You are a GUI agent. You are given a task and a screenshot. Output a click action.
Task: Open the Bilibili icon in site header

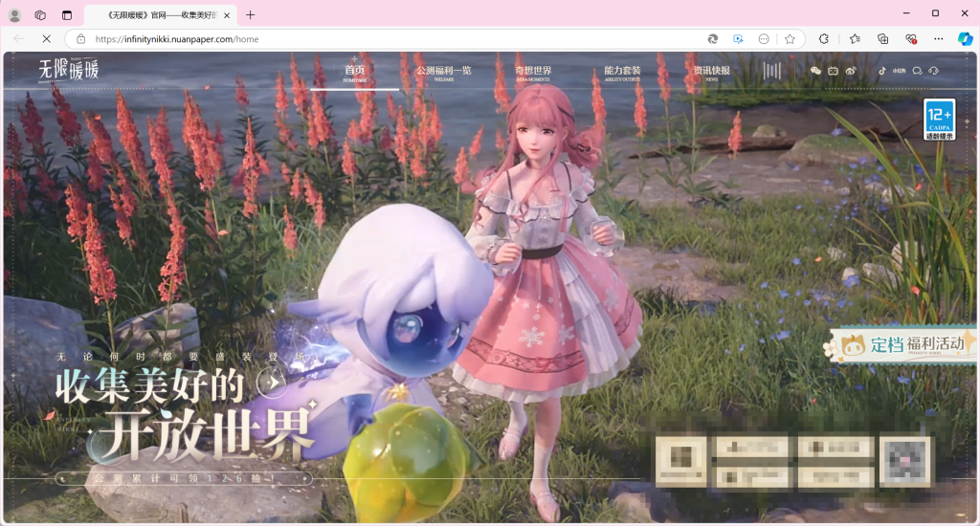(834, 71)
